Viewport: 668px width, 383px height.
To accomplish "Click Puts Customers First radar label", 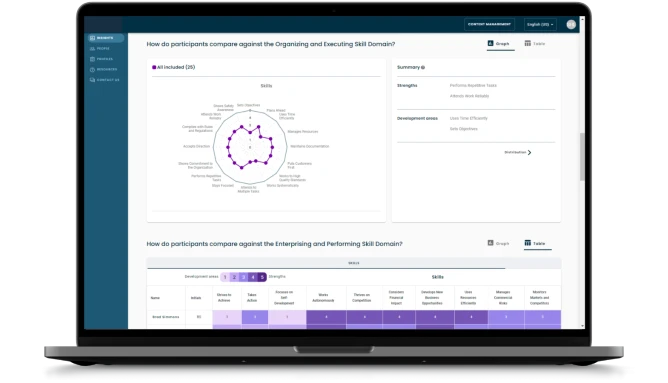I will 299,165.
